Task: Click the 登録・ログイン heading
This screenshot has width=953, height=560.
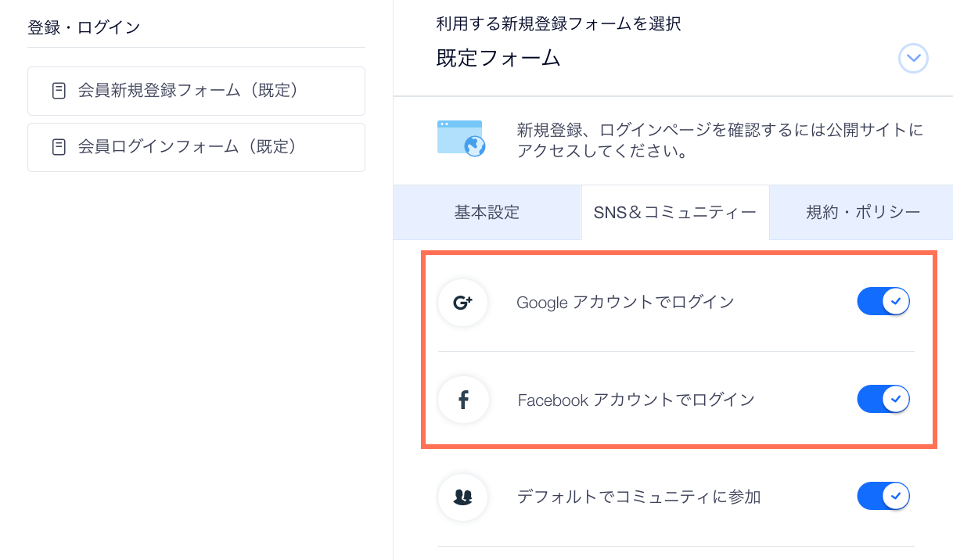Action: [81, 27]
